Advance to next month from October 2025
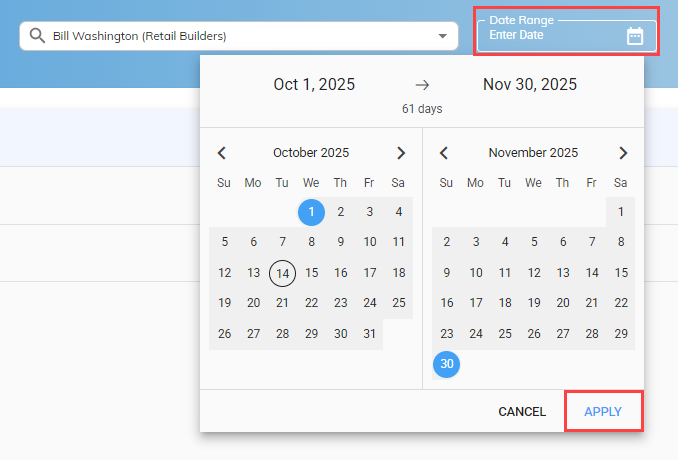The image size is (678, 460). 401,153
